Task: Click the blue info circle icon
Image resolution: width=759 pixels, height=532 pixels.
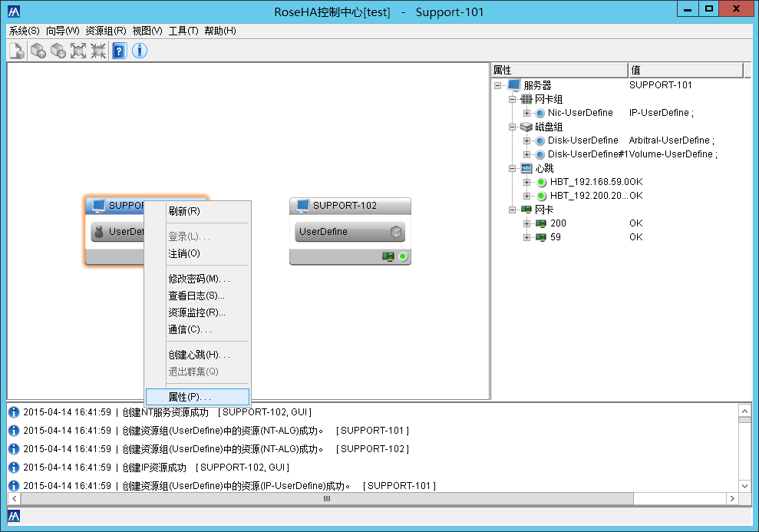Action: pyautogui.click(x=140, y=51)
